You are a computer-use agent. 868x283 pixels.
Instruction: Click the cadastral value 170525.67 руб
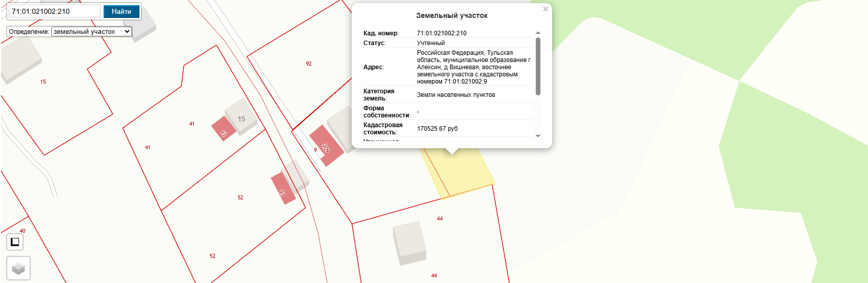pos(437,129)
